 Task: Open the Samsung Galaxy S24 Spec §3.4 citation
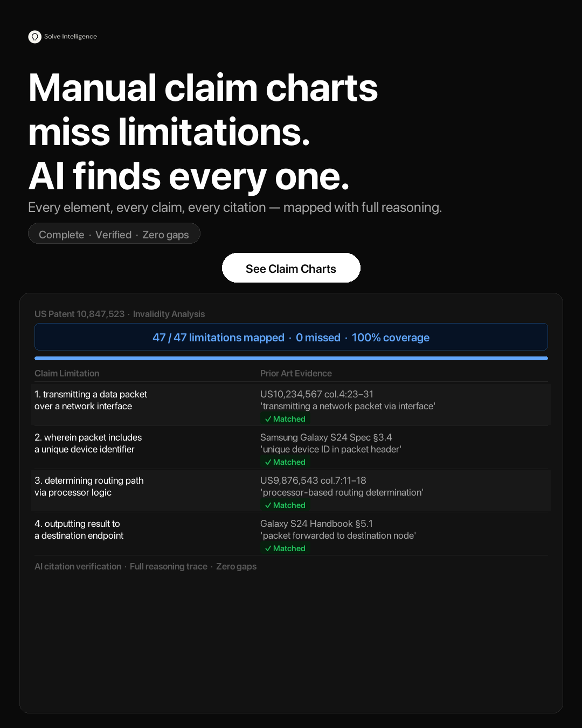(x=326, y=437)
